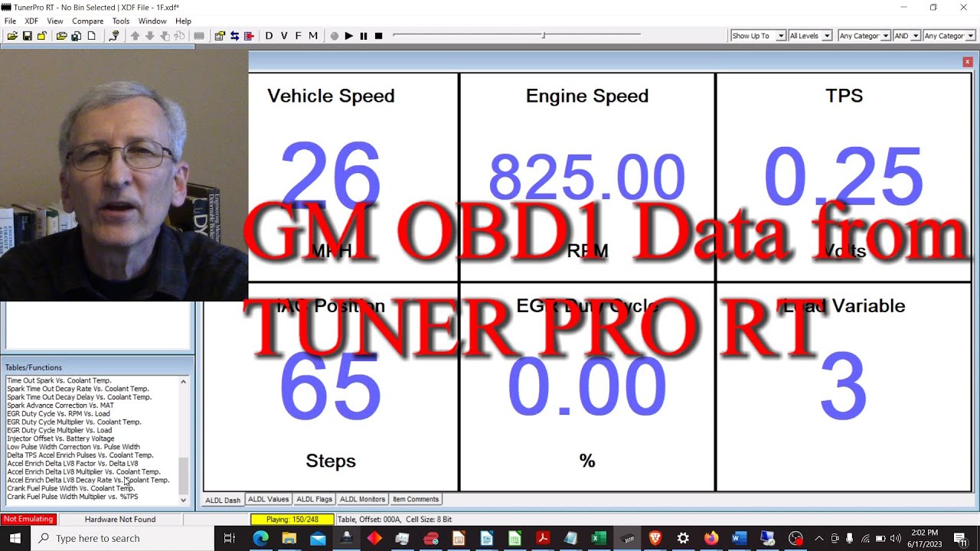Select Injector Offset Vs. Battery Voltage
The height and width of the screenshot is (551, 980).
coord(60,439)
